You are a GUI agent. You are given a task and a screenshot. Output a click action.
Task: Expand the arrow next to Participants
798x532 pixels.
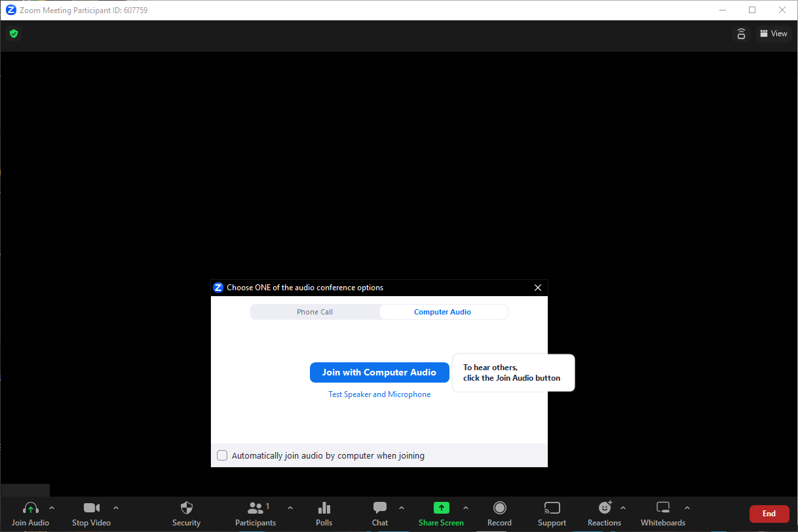point(290,508)
